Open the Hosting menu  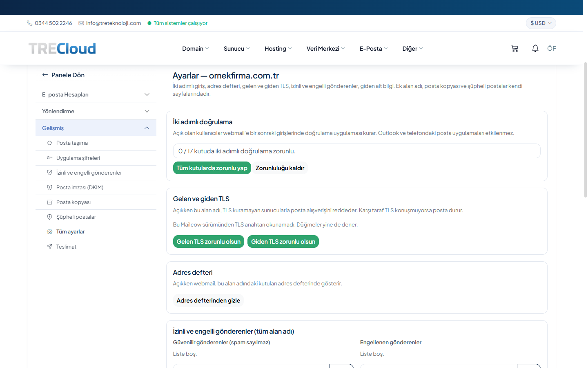278,49
